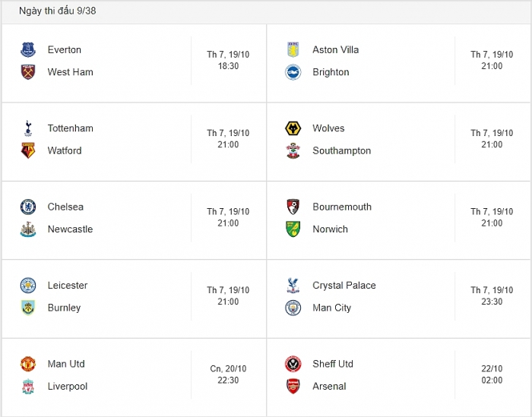Click the Chelsea club badge

click(x=28, y=207)
